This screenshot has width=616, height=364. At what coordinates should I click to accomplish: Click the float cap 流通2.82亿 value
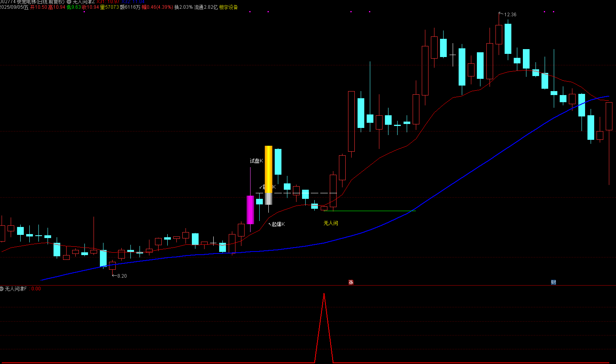[x=206, y=7]
